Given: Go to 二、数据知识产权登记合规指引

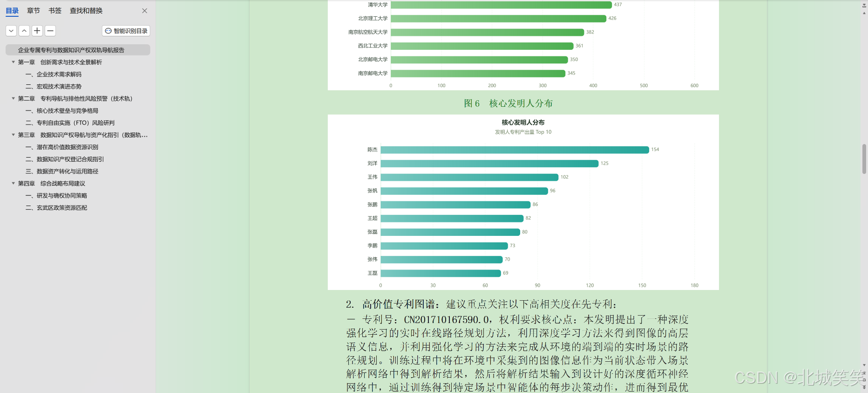Looking at the screenshot, I should click(x=65, y=159).
